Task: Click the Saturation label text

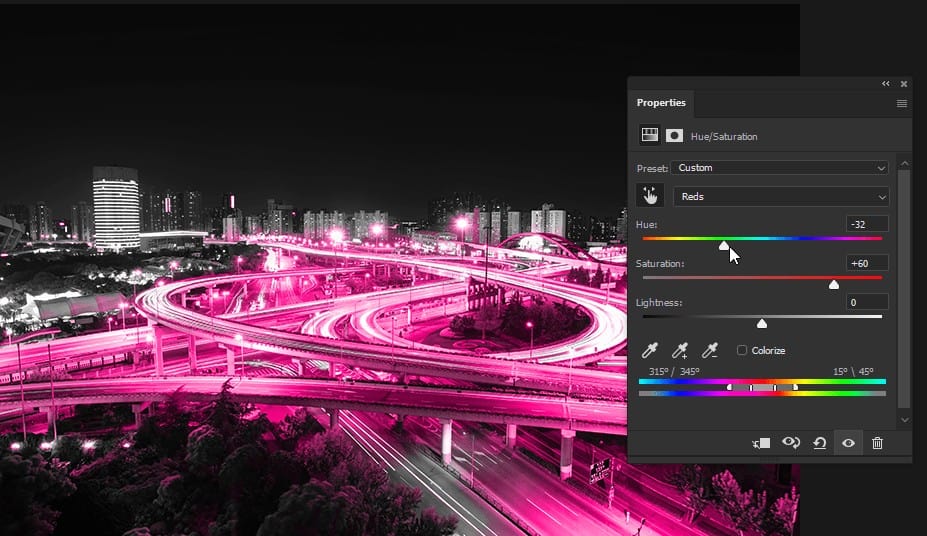Action: point(660,264)
